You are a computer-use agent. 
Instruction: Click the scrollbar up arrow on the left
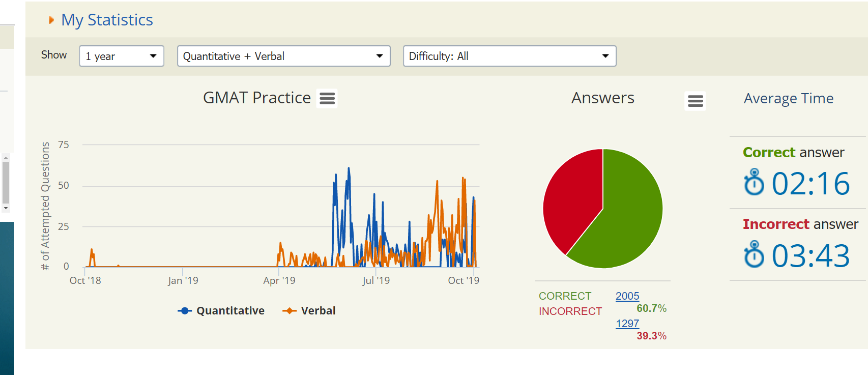click(6, 158)
